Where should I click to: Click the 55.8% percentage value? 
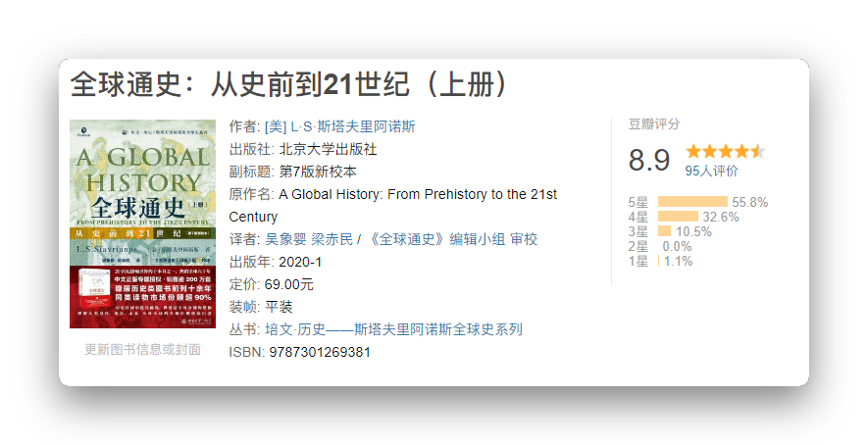[750, 203]
